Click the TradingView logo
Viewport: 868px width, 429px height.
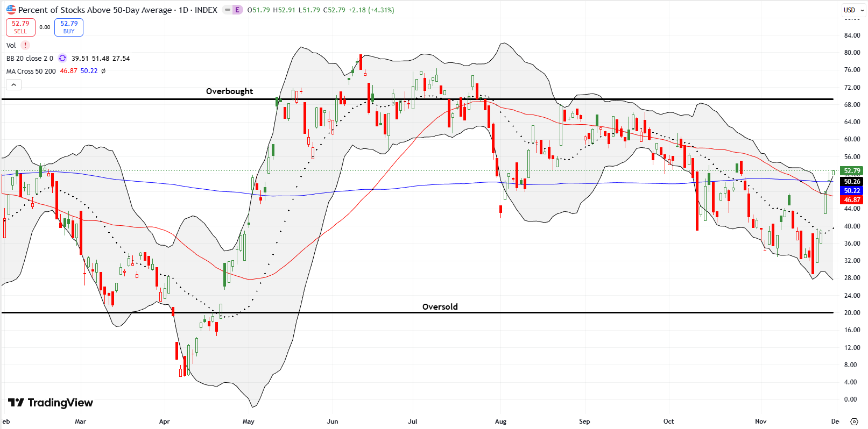click(x=51, y=403)
